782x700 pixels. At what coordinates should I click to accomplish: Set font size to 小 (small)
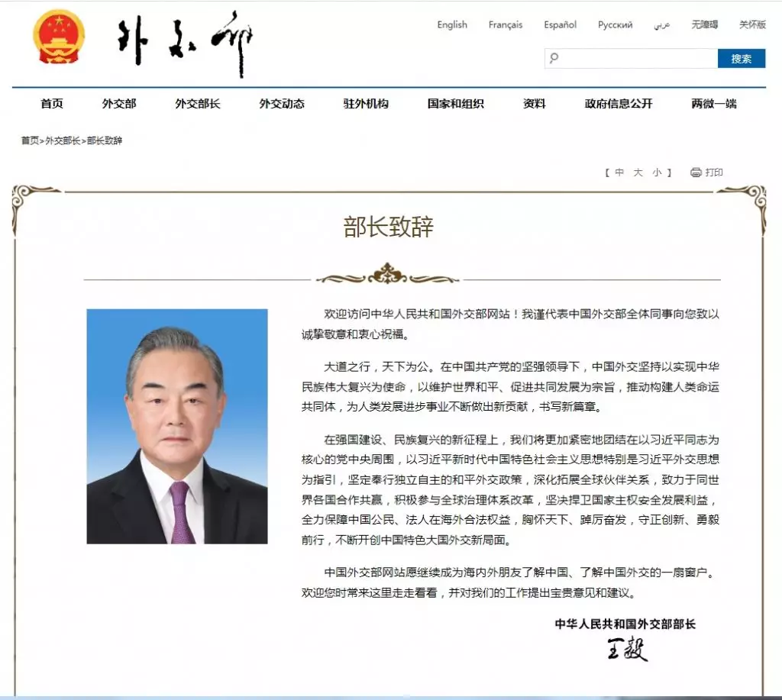pos(657,173)
